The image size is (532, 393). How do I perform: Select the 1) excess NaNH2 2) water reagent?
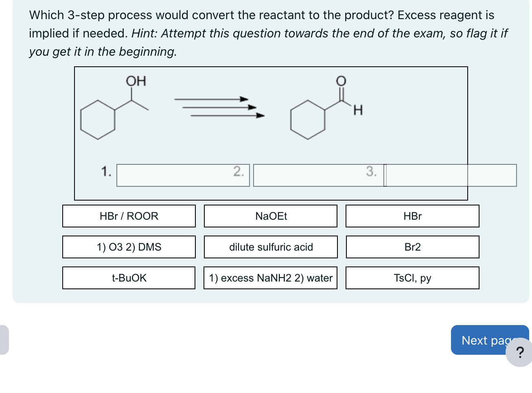pyautogui.click(x=271, y=277)
